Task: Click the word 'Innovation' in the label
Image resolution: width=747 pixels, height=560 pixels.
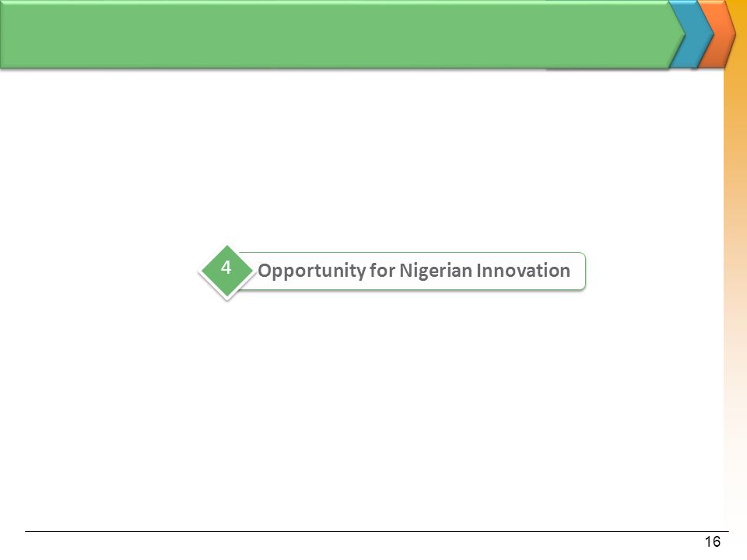Action: [x=523, y=271]
